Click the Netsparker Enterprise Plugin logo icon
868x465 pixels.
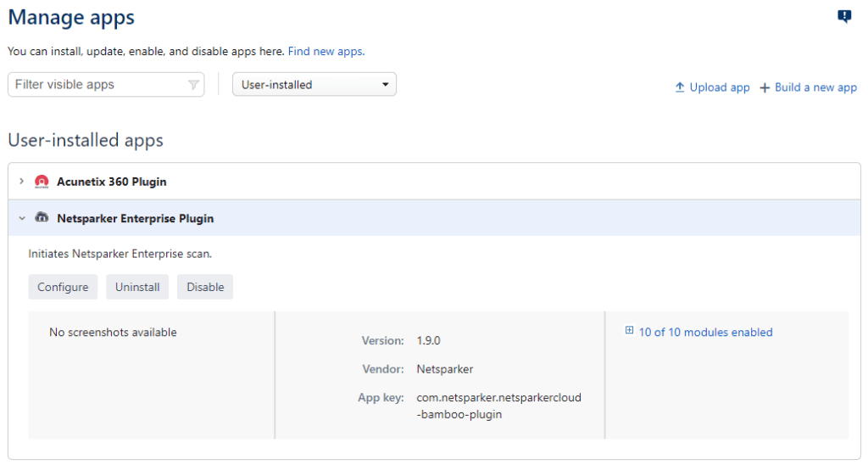click(42, 218)
